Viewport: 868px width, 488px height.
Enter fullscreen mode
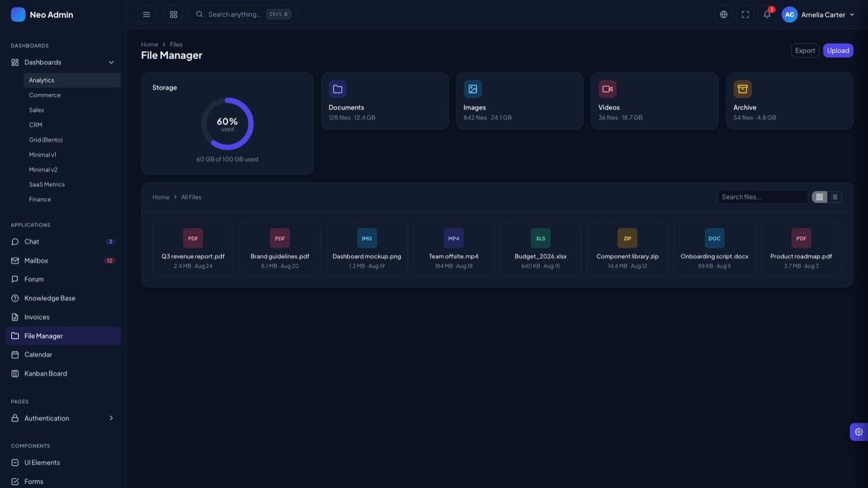point(745,14)
